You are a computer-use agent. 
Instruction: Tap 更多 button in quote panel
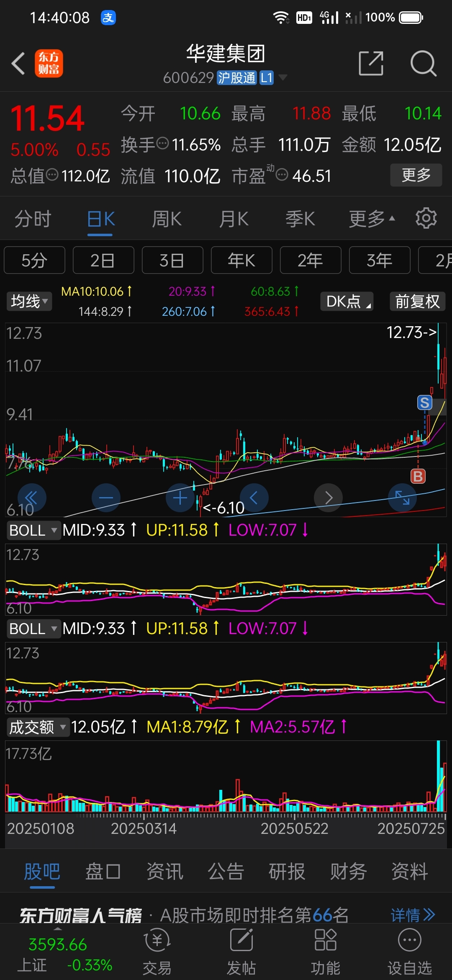pos(416,175)
